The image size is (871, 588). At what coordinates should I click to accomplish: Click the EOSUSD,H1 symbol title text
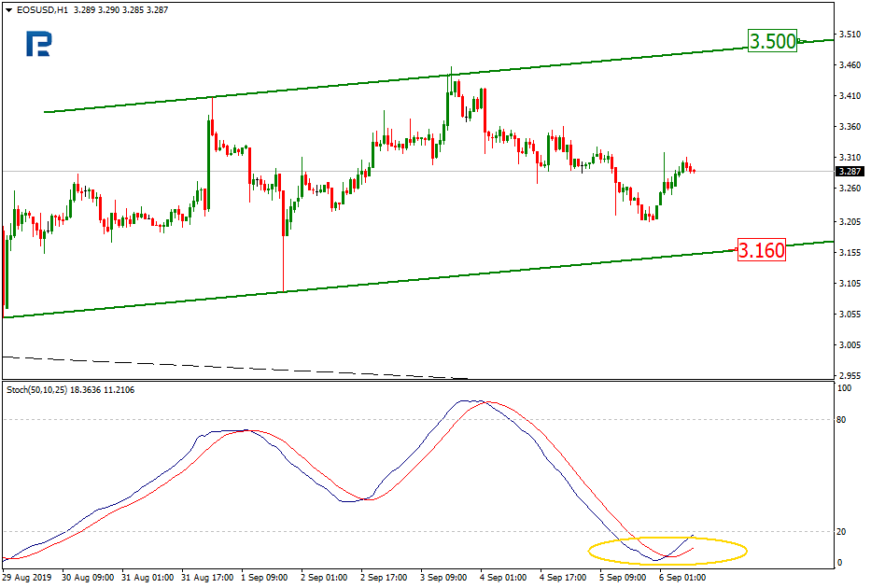(x=42, y=10)
